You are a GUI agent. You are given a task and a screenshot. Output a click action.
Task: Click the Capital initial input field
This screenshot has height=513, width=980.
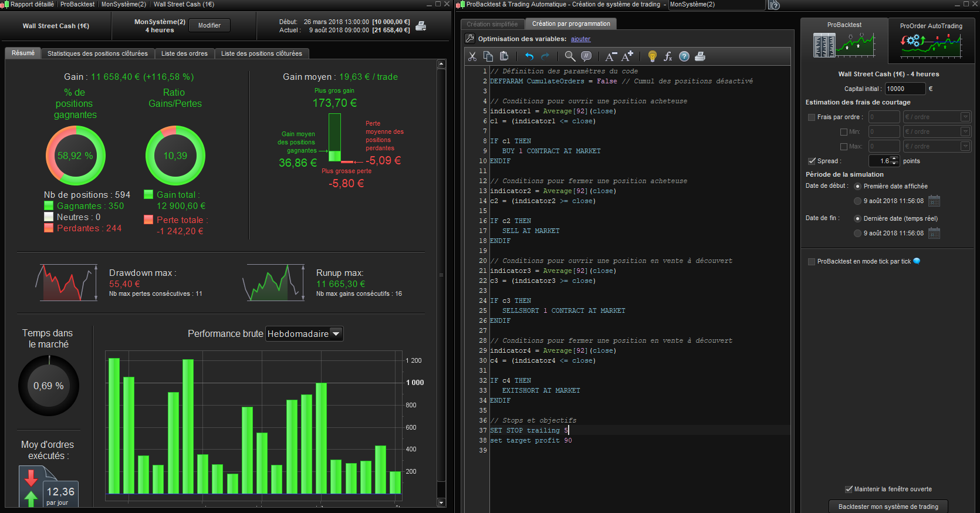904,89
